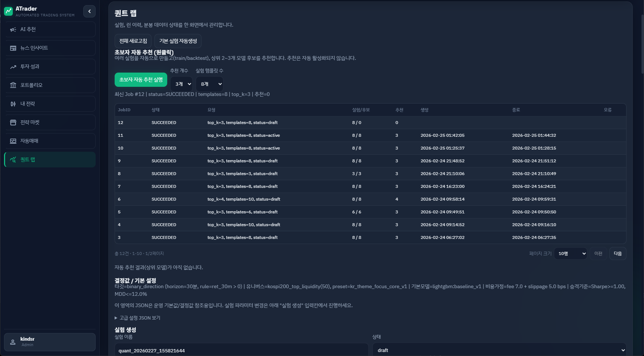
Task: Click end time 2026-02-25 01:44:32
Action: (534, 135)
